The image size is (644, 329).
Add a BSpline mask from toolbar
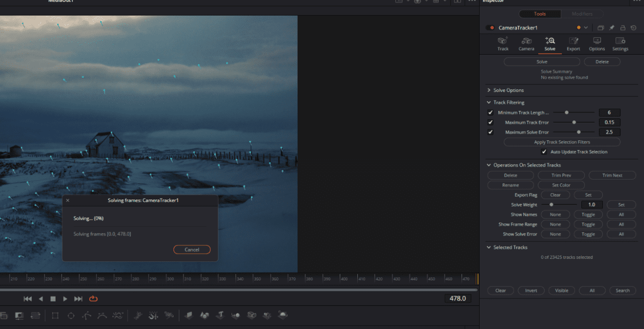(102, 315)
